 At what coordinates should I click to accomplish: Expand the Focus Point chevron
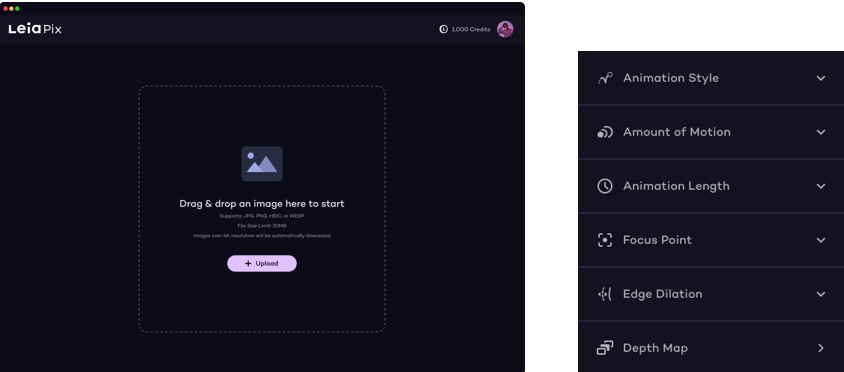pos(821,240)
